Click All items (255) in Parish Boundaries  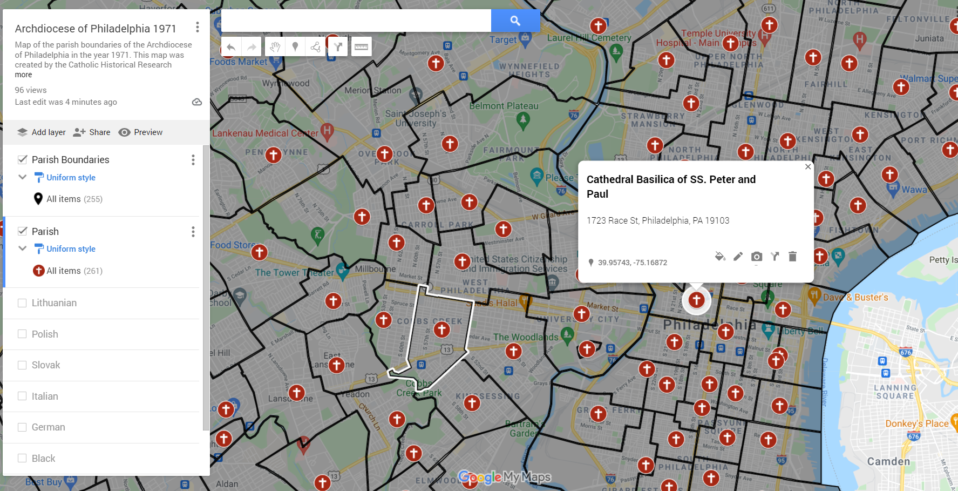75,199
